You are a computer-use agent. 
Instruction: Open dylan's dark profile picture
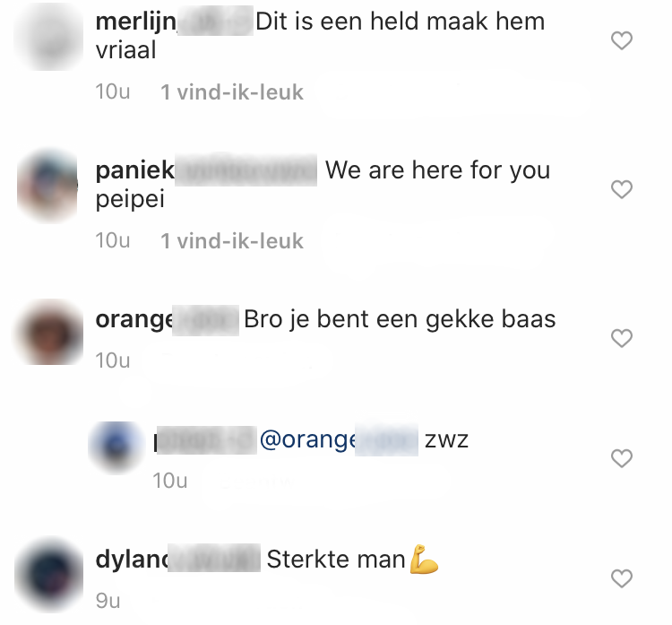48,574
